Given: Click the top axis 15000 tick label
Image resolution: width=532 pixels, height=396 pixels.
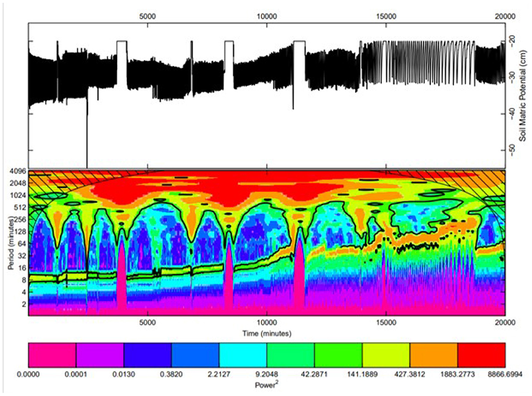Looking at the screenshot, I should [x=386, y=16].
